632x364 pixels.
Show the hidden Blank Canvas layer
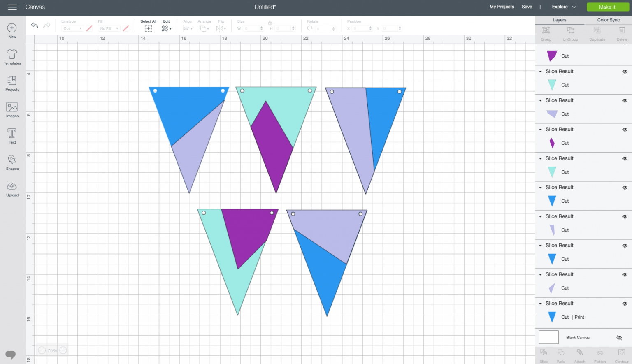[619, 338]
